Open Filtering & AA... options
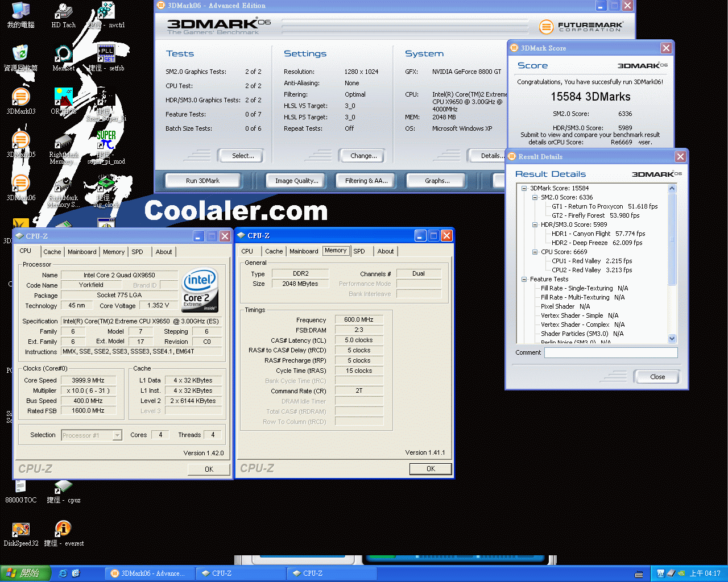The width and height of the screenshot is (728, 582). [x=366, y=181]
